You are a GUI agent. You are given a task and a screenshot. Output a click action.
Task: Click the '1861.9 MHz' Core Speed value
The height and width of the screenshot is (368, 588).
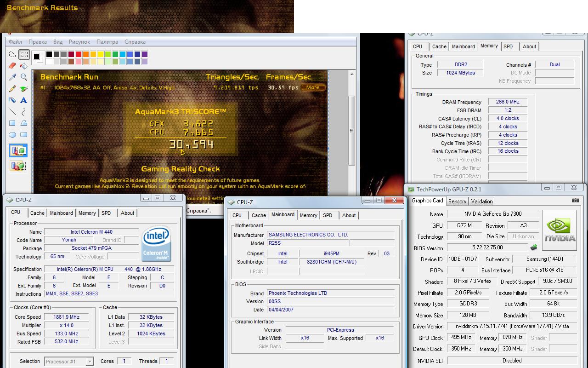point(66,317)
